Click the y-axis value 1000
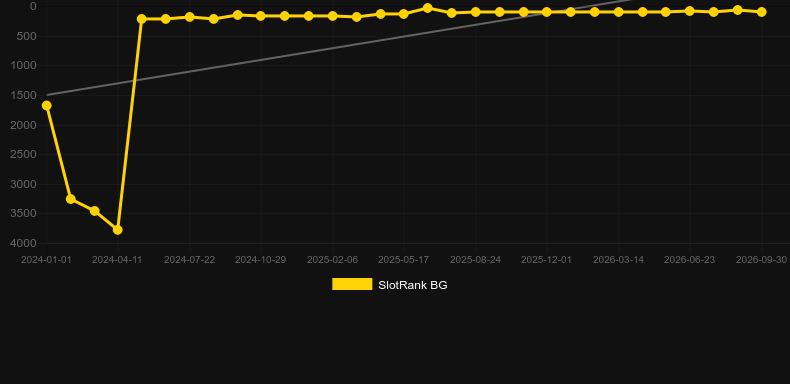 coord(24,66)
